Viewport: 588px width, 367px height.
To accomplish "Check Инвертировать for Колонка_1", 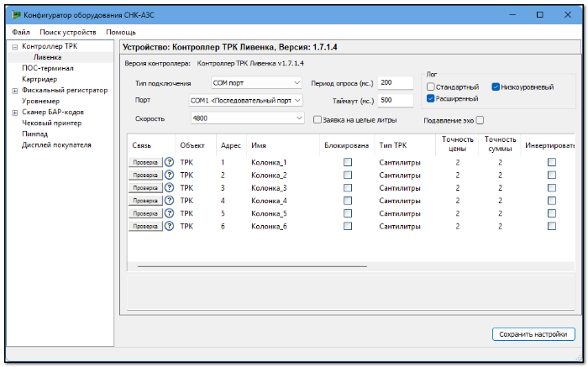I will (x=552, y=162).
